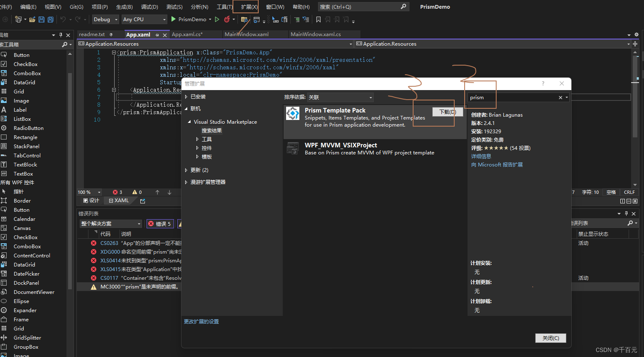
Task: Click the editor settings gear icon at top right
Action: pyautogui.click(x=636, y=35)
